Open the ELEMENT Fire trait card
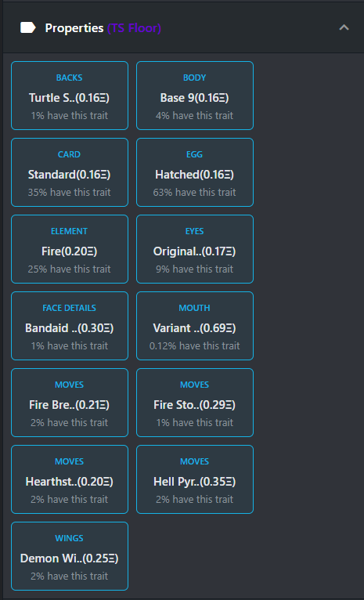 [x=70, y=249]
